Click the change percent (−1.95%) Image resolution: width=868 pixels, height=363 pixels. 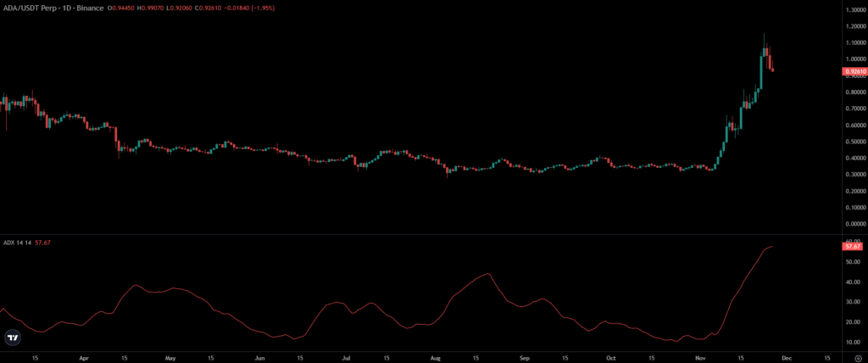[x=264, y=8]
